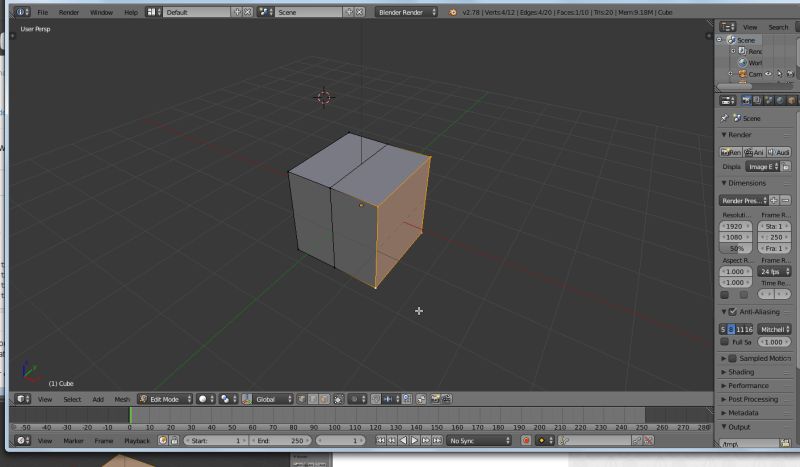Click the Audio mixdown button

click(779, 152)
